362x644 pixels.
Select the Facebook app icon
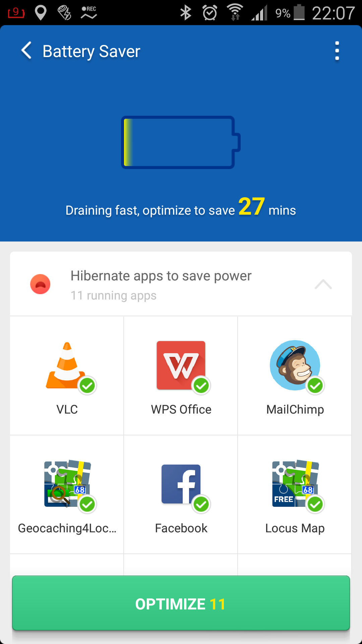(181, 484)
